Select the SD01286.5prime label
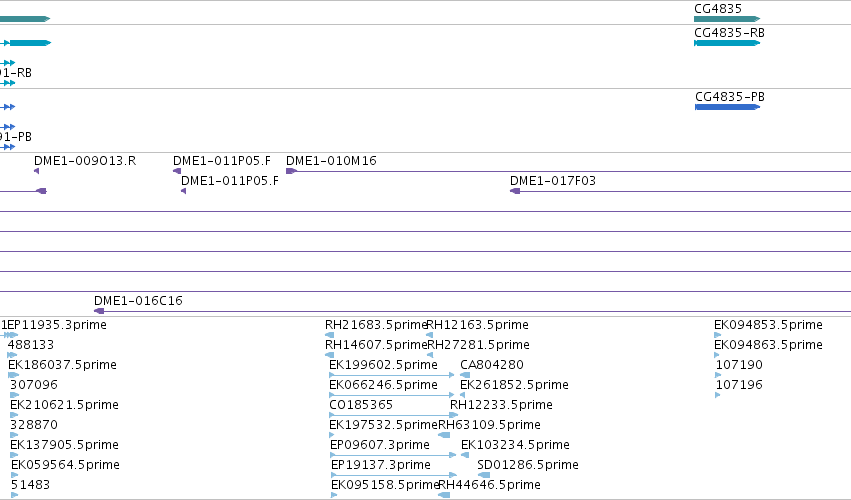The height and width of the screenshot is (500, 851). (528, 465)
